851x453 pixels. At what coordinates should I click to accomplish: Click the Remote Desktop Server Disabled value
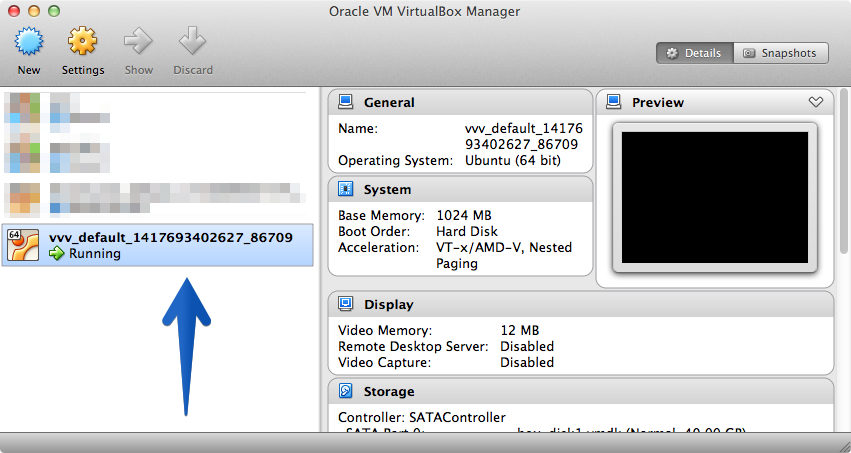pos(527,346)
